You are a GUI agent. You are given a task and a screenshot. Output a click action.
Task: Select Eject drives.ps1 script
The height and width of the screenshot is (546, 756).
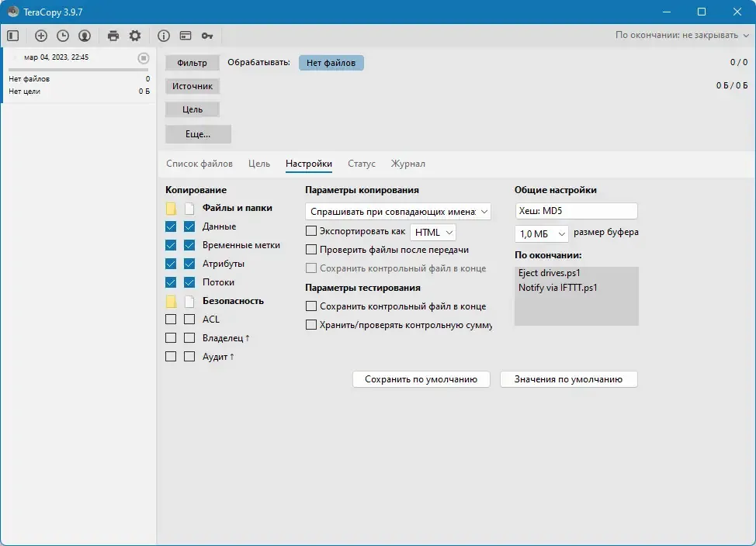(550, 273)
